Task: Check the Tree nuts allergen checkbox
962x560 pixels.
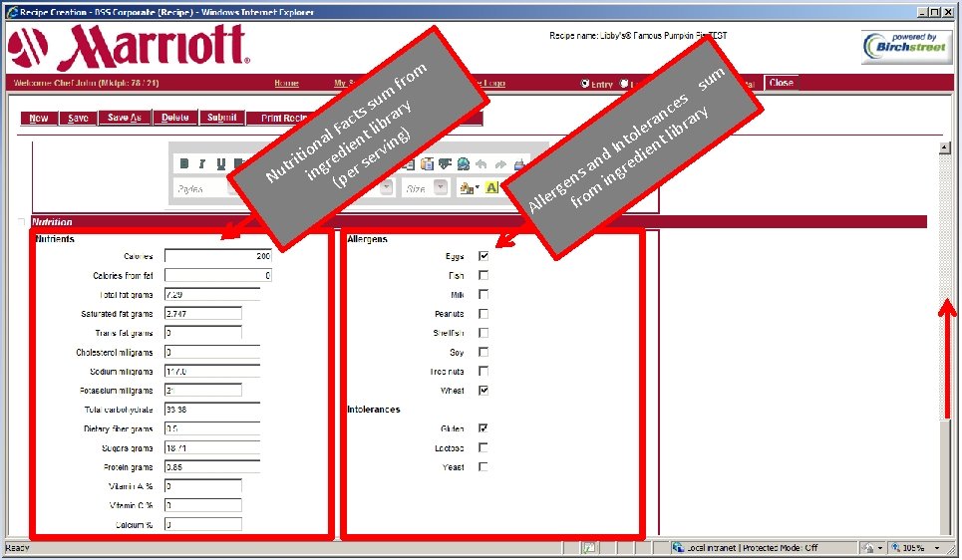Action: (x=483, y=371)
